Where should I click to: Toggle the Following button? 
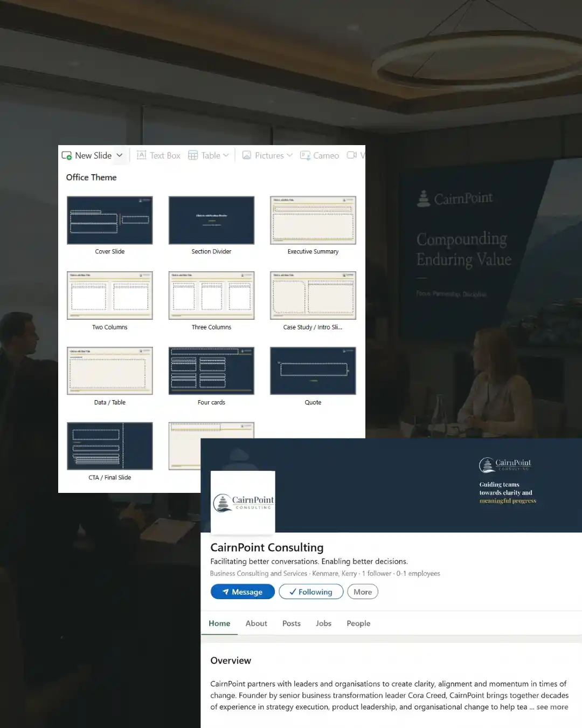311,592
